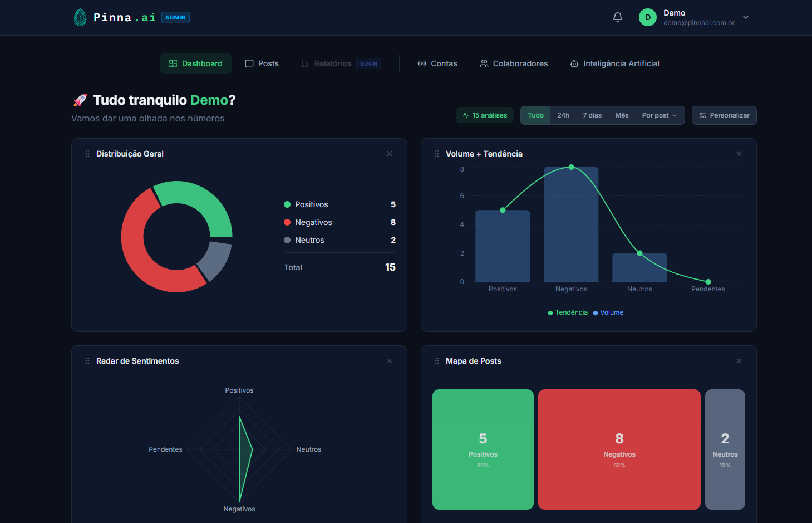Click the Personalizar button
Viewport: 812px width, 523px height.
724,115
